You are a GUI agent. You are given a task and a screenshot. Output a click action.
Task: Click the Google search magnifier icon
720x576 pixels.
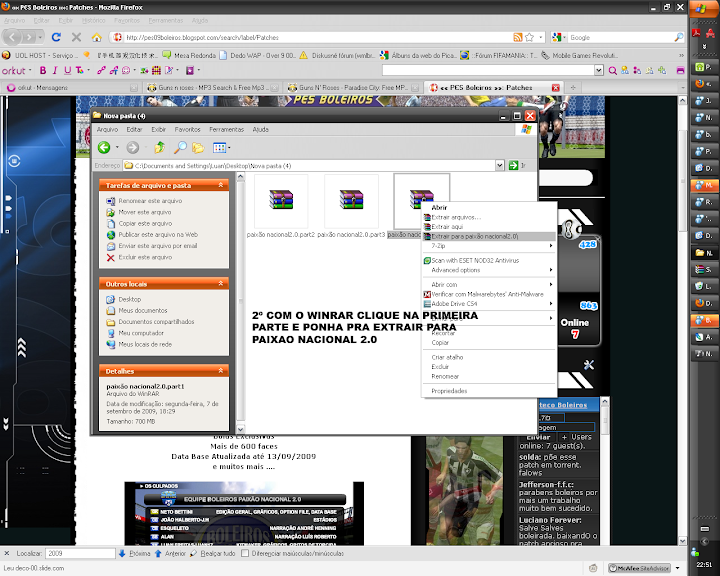[x=679, y=37]
